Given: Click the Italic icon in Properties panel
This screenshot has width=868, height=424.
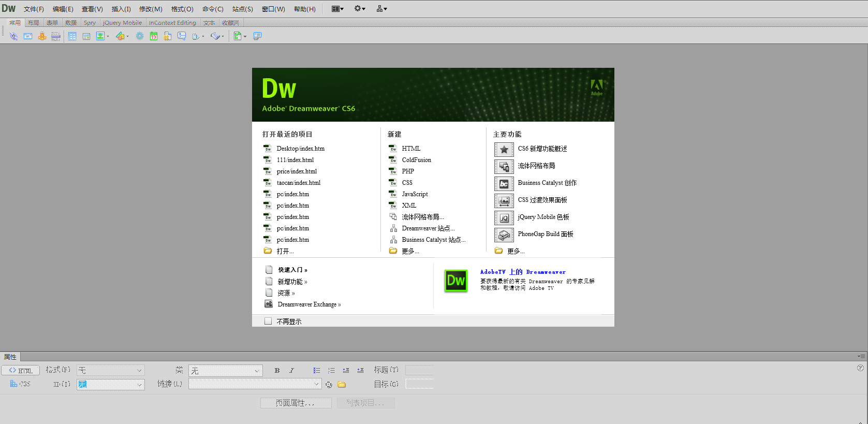Looking at the screenshot, I should [291, 370].
